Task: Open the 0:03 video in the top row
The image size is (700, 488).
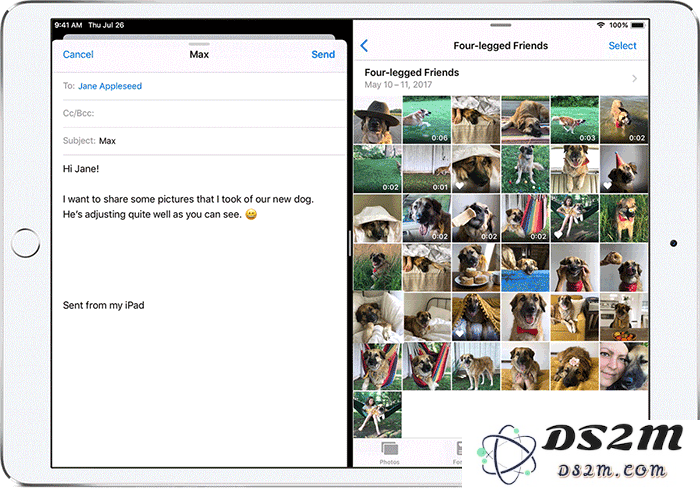Action: (x=575, y=120)
